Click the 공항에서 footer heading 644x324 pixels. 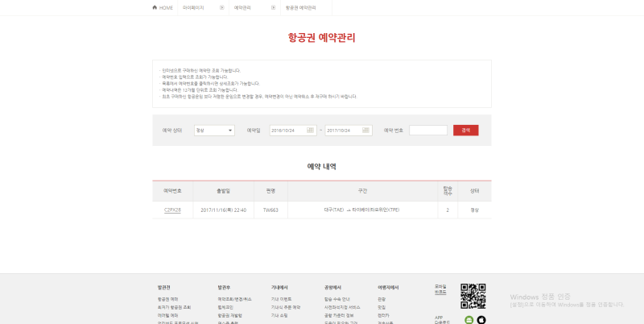tap(332, 288)
